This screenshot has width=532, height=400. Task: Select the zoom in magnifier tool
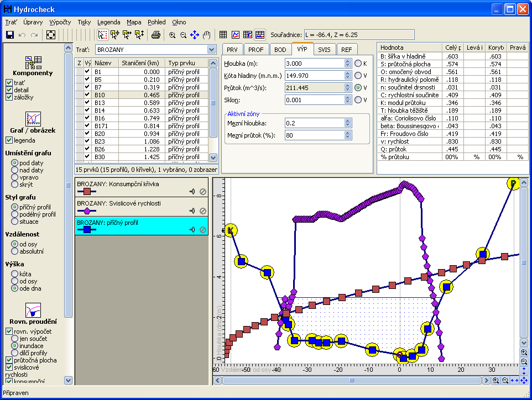coord(172,35)
